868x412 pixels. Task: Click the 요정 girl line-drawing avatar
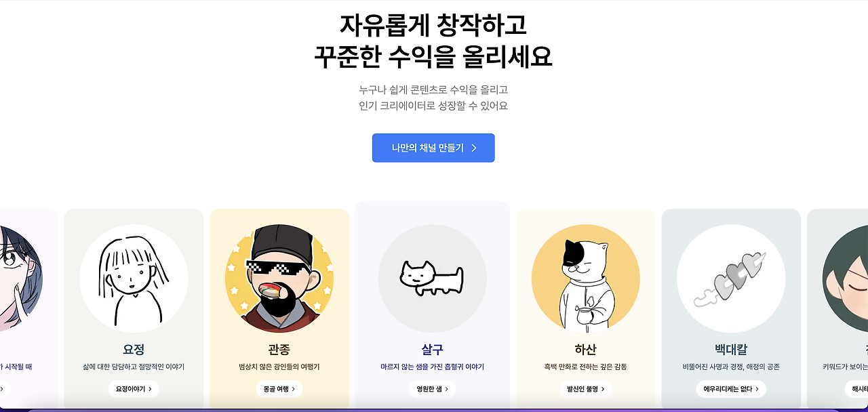(x=134, y=279)
